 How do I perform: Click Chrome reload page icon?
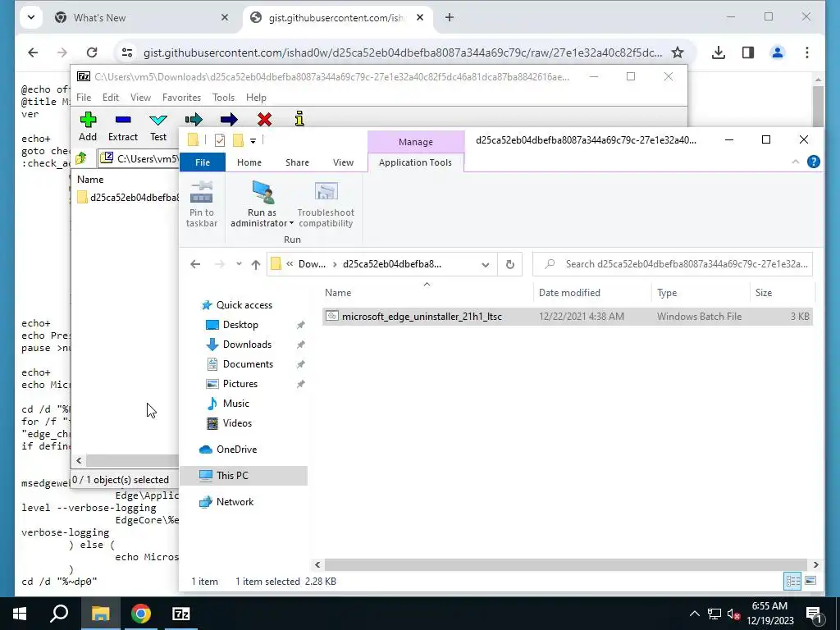point(92,52)
